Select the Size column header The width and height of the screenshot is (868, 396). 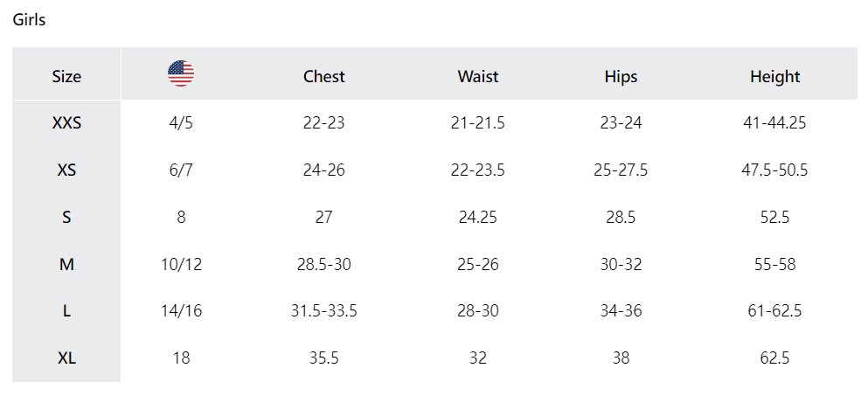[x=66, y=77]
